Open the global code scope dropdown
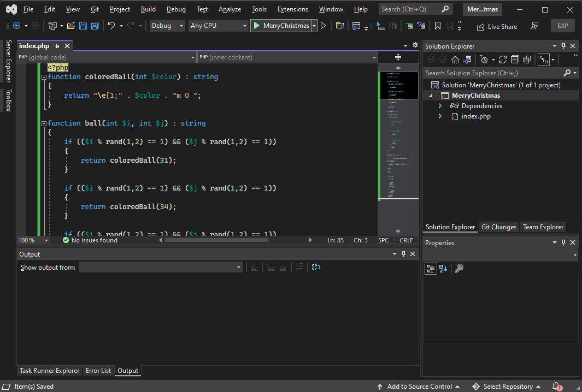 tap(107, 57)
